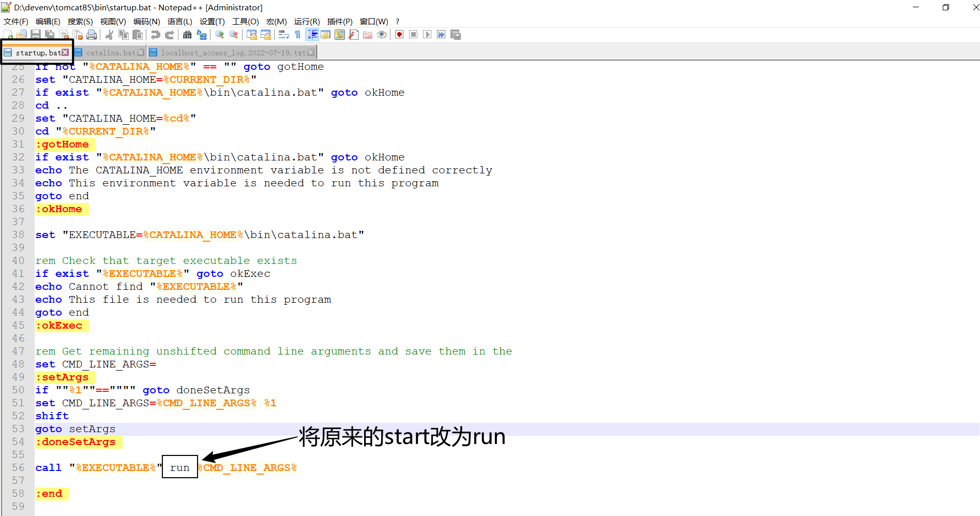
Task: Open the 运行(R) menu
Action: pos(307,21)
